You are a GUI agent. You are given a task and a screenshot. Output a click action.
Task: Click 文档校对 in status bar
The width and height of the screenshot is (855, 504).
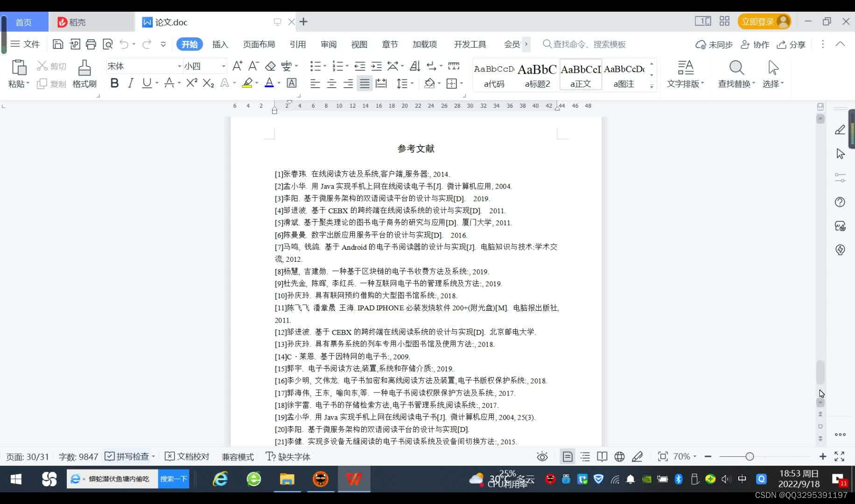click(x=187, y=456)
